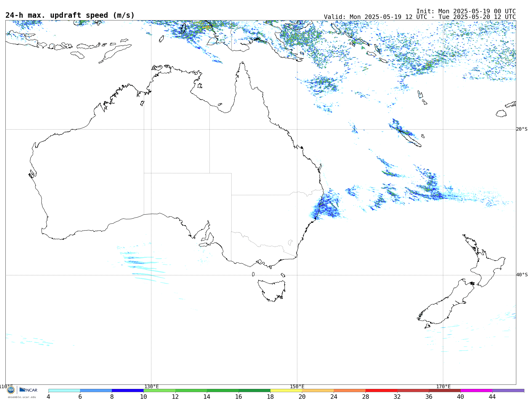The height and width of the screenshot is (400, 532).
Task: Pick the bright red 28–32 colorbar swatch
Action: click(382, 391)
